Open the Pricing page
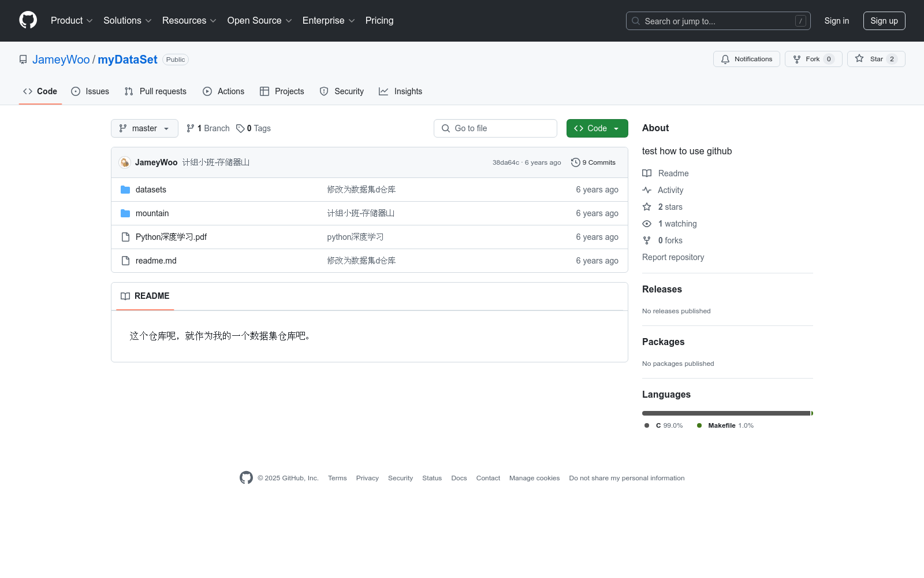 (379, 20)
